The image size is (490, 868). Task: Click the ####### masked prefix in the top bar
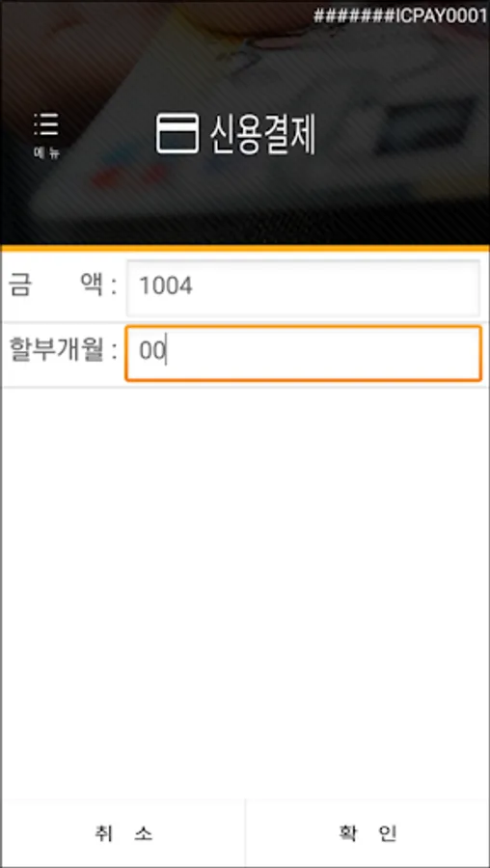354,16
